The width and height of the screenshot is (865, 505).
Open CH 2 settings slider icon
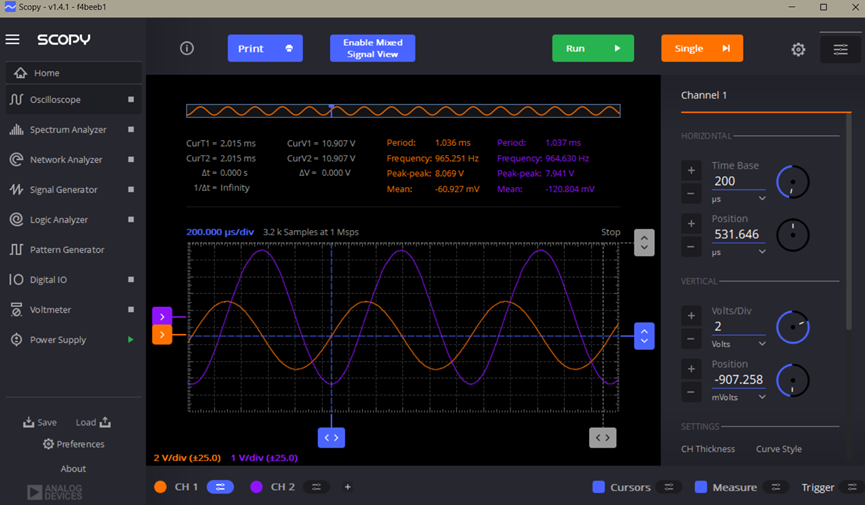pyautogui.click(x=316, y=487)
